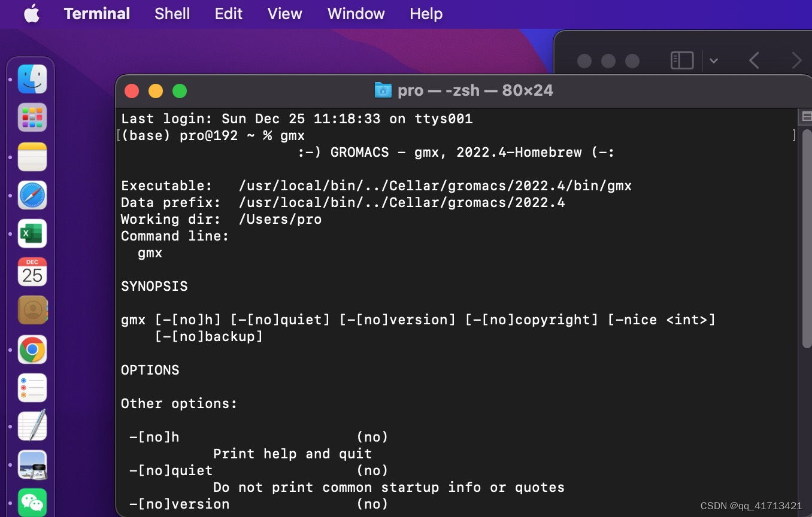Click the Terminal vertical scrollbar thumb
The image size is (812, 517).
point(807,238)
